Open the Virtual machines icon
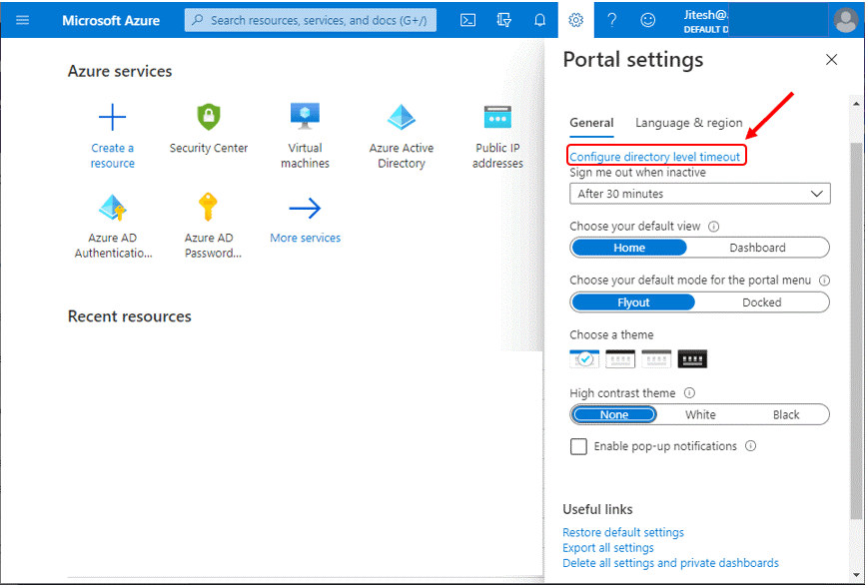 [x=305, y=116]
